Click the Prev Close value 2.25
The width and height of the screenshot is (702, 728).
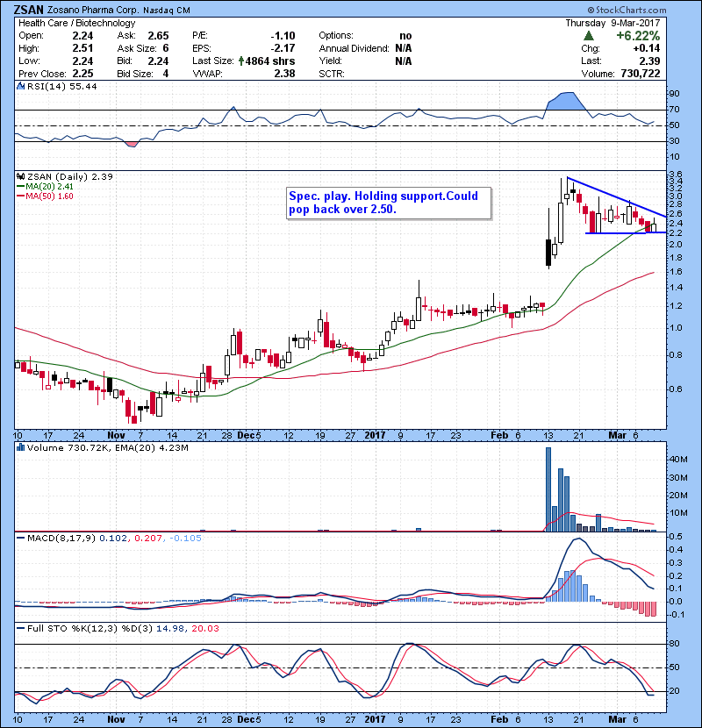[82, 74]
